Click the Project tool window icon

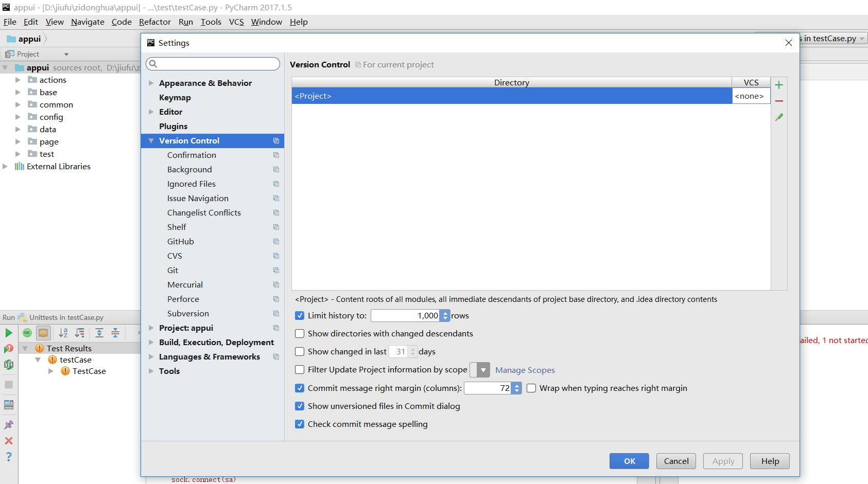coord(10,54)
